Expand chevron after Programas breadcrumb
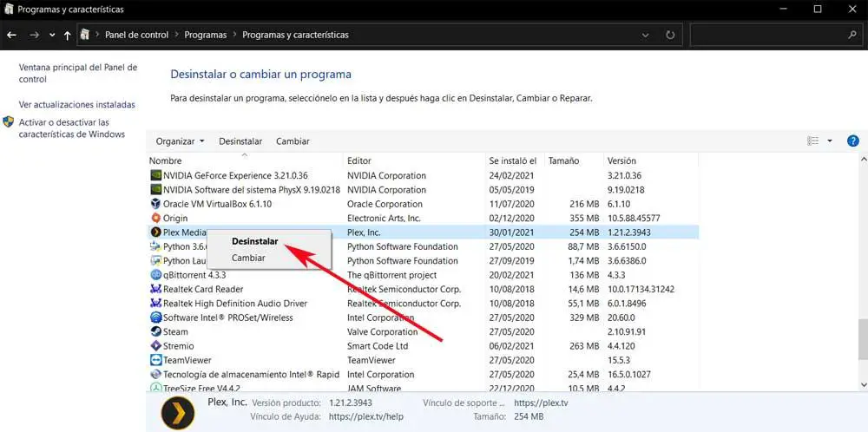 pos(234,35)
